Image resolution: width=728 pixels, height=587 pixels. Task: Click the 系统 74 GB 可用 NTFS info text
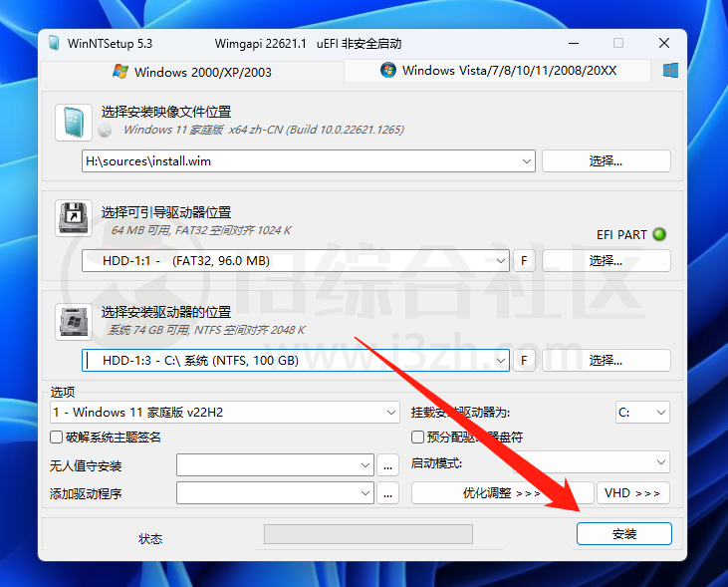pyautogui.click(x=206, y=330)
